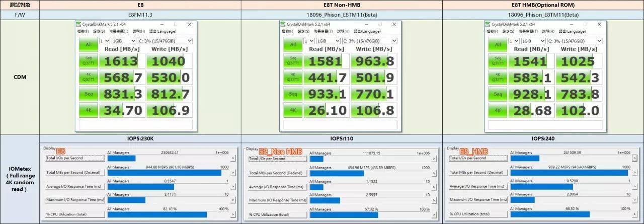The image size is (644, 224).
Task: Click the 34.70 4K read result
Action: pos(121,110)
